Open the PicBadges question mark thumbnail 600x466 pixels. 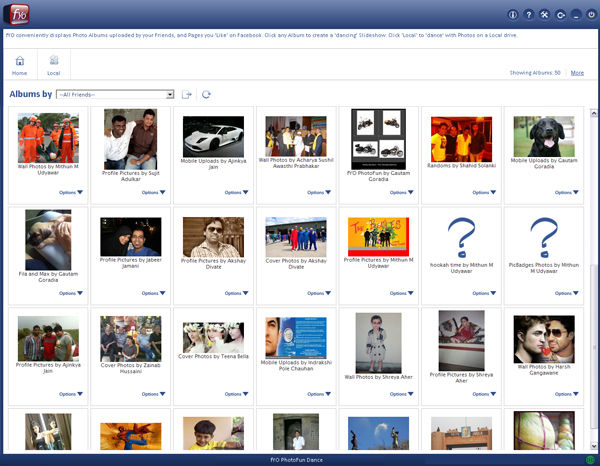tap(544, 238)
